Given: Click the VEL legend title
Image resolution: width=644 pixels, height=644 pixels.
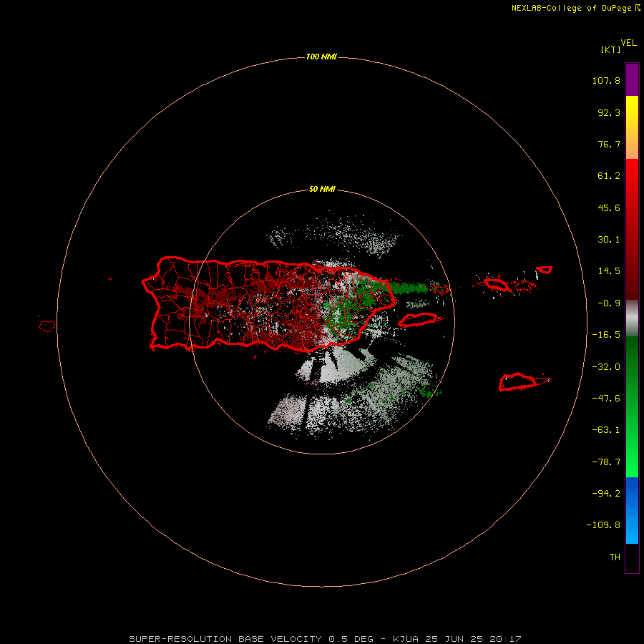Looking at the screenshot, I should click(x=628, y=43).
